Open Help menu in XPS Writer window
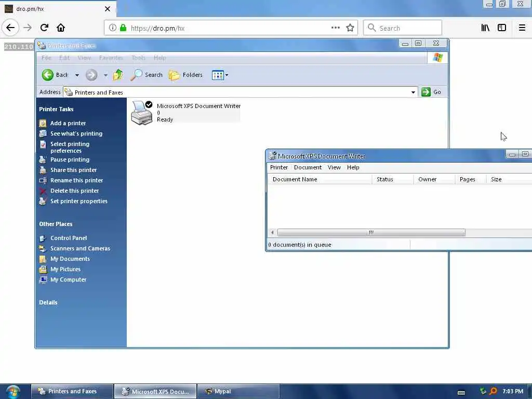The width and height of the screenshot is (532, 399). pyautogui.click(x=353, y=167)
